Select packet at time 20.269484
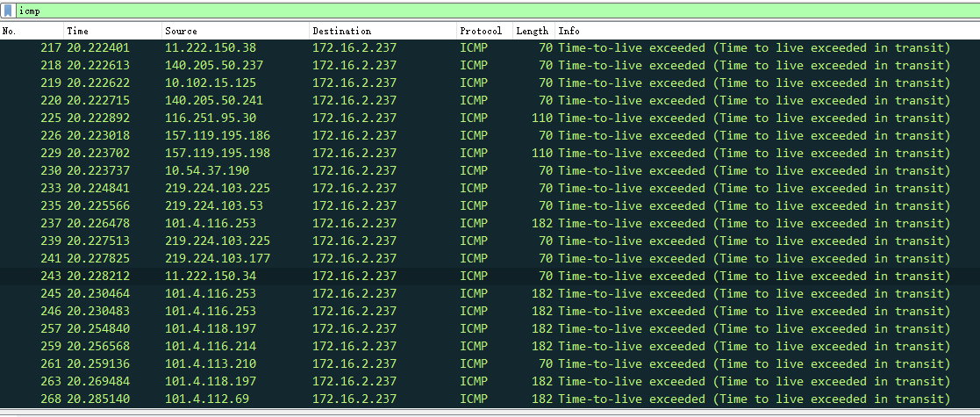This screenshot has width=980, height=417. point(490,381)
